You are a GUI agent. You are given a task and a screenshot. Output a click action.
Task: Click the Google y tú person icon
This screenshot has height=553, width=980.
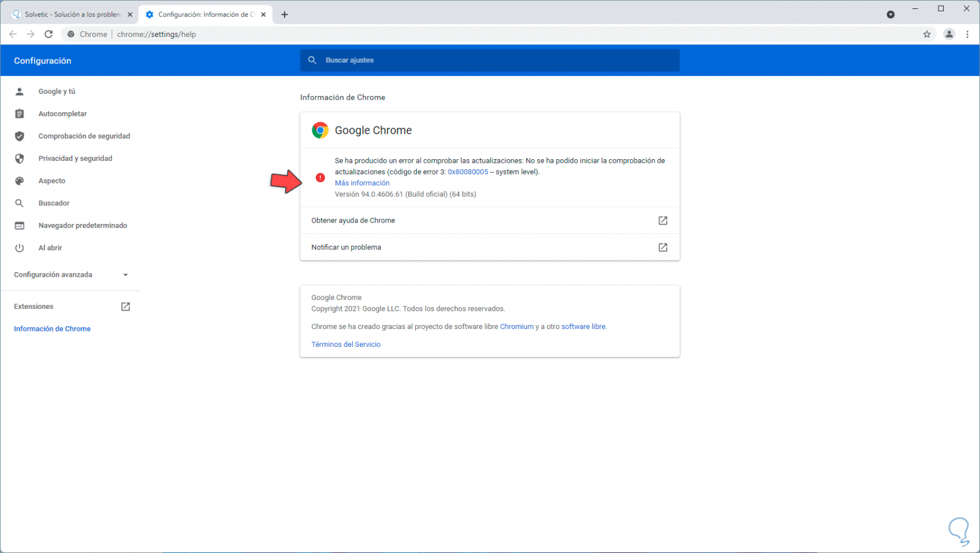tap(20, 91)
